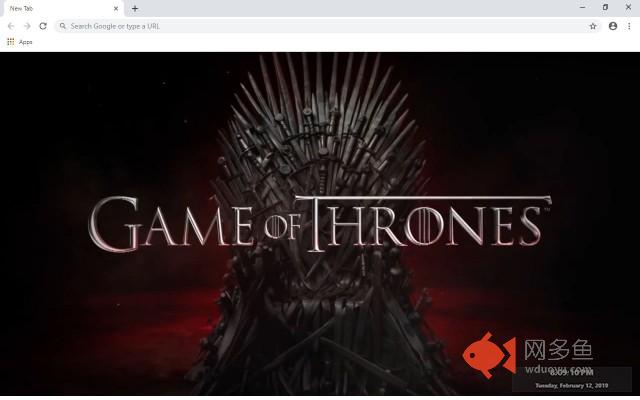Bookmark this page with the star icon
Screen dimensions: 640x400
593,26
